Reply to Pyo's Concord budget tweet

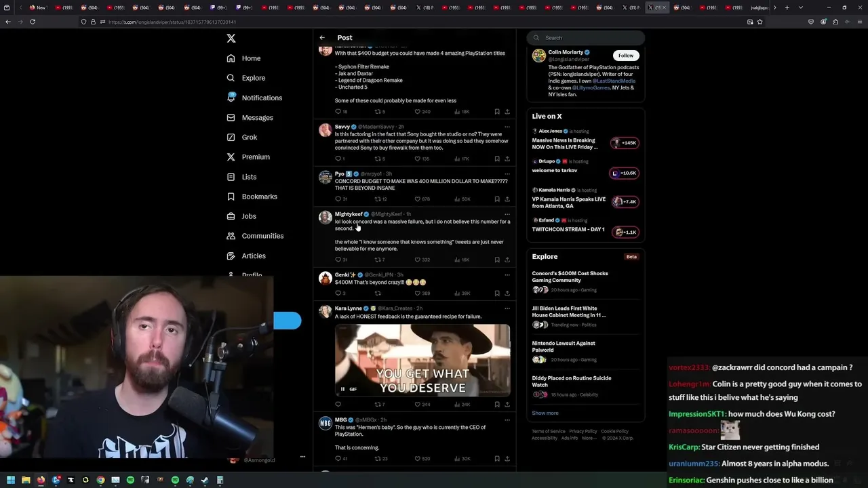click(338, 199)
